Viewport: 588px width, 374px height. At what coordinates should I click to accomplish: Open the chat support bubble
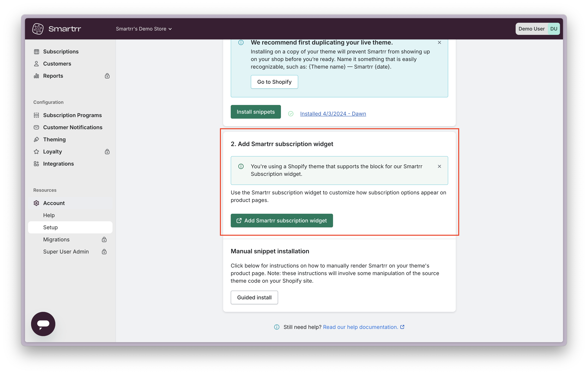click(43, 324)
